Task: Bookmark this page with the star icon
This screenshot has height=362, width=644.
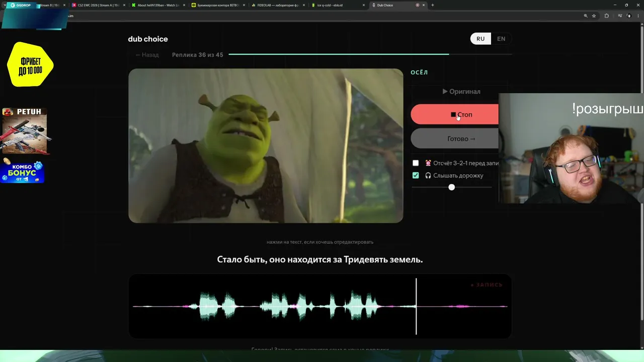Action: tap(594, 16)
